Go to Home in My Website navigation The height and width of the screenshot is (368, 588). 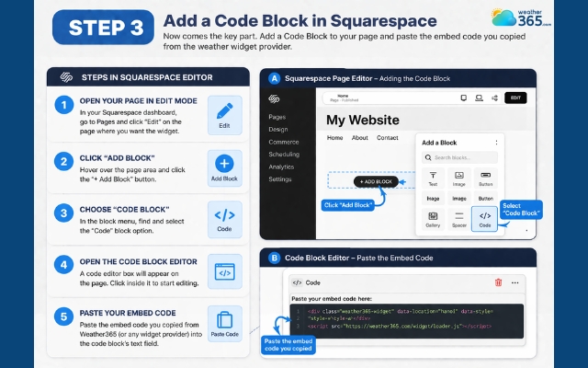click(x=334, y=138)
